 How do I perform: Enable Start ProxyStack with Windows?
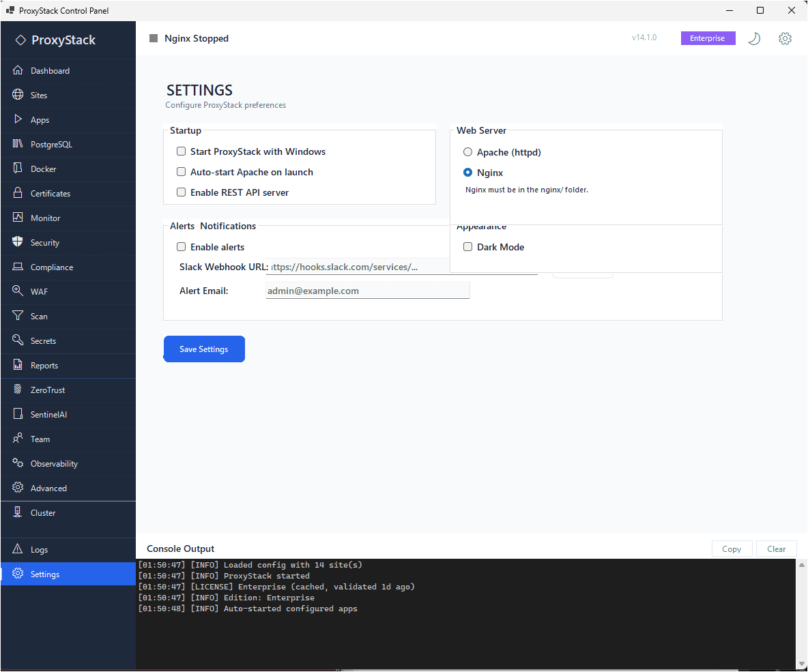[x=181, y=151]
